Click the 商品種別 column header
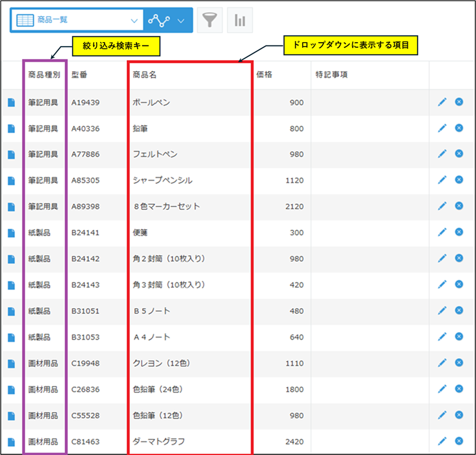Image resolution: width=476 pixels, height=455 pixels. point(44,75)
